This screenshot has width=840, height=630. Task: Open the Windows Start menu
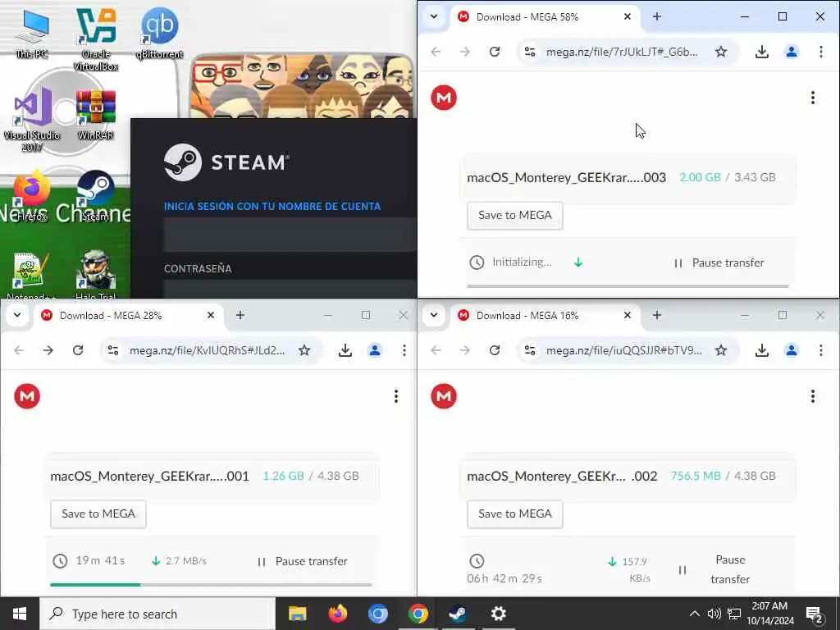tap(20, 614)
